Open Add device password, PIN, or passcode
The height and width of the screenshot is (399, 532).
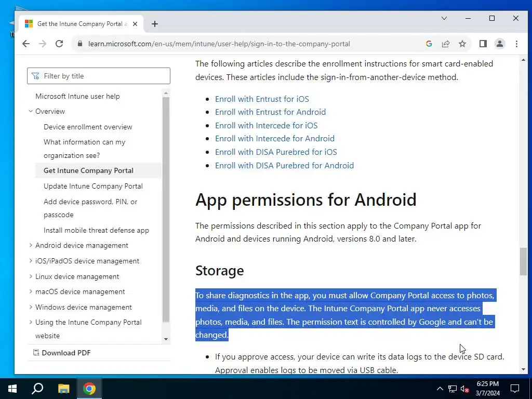pos(90,208)
